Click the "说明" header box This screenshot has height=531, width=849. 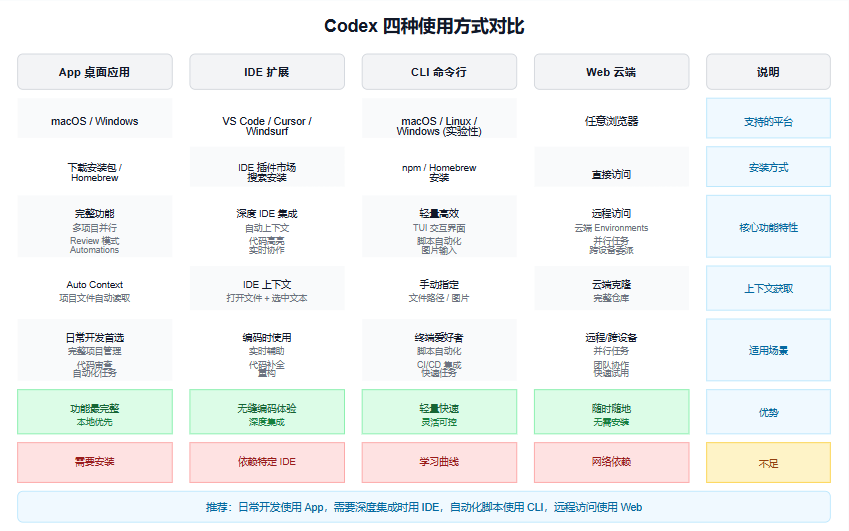768,72
